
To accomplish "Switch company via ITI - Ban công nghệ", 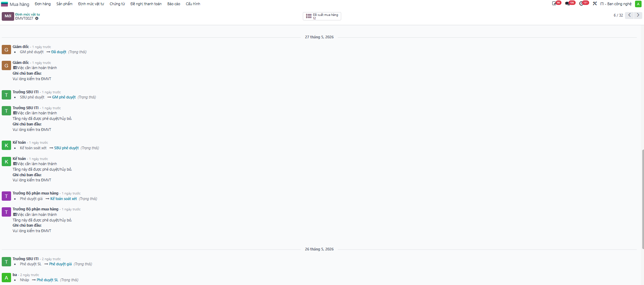I will 616,4.
